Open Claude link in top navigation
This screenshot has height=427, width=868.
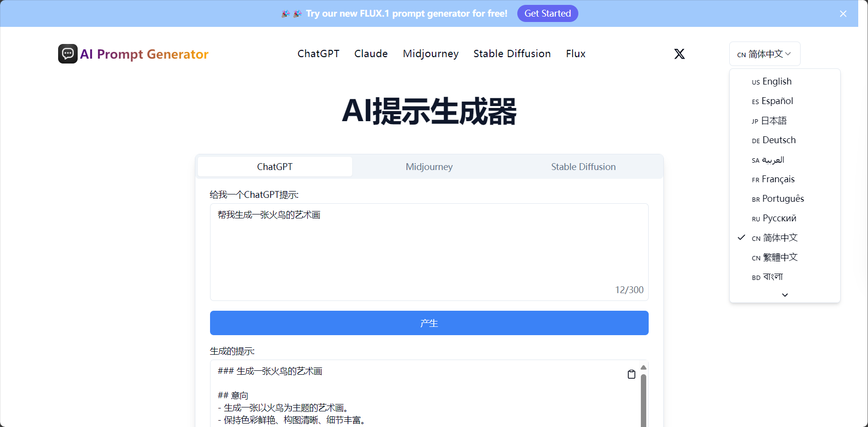371,54
